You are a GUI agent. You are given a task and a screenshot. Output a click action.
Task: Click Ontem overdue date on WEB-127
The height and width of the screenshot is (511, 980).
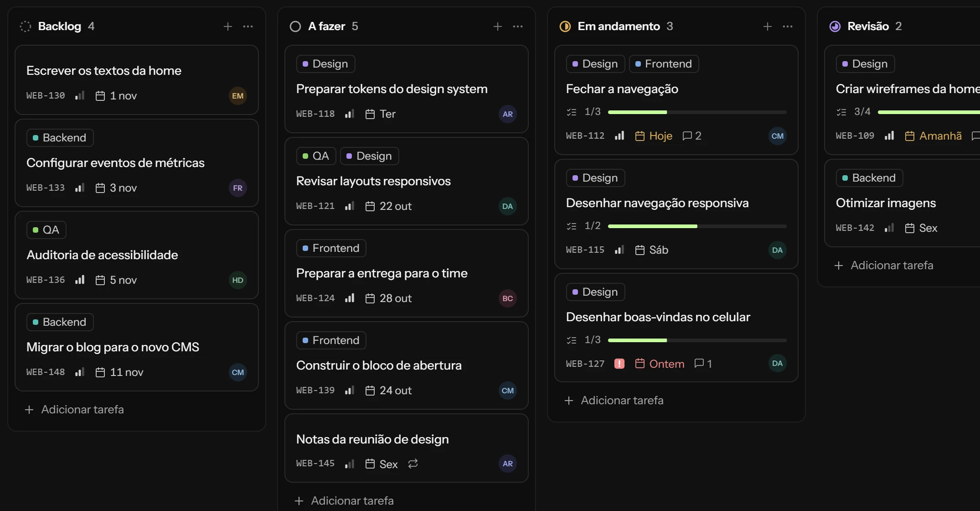[660, 364]
